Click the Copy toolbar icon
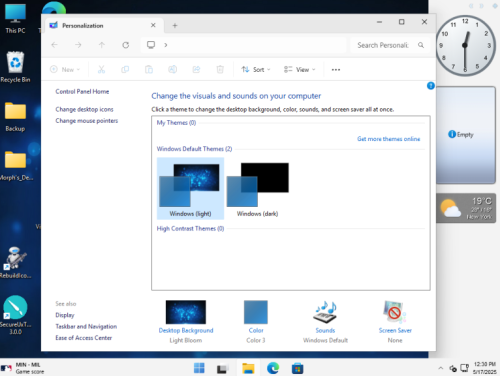Image resolution: width=500 pixels, height=376 pixels. (125, 69)
